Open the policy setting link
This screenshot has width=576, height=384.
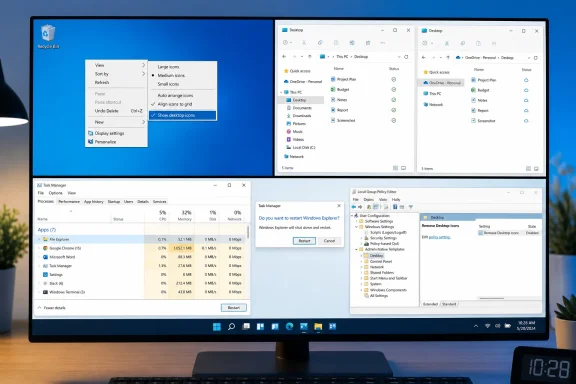click(x=439, y=237)
